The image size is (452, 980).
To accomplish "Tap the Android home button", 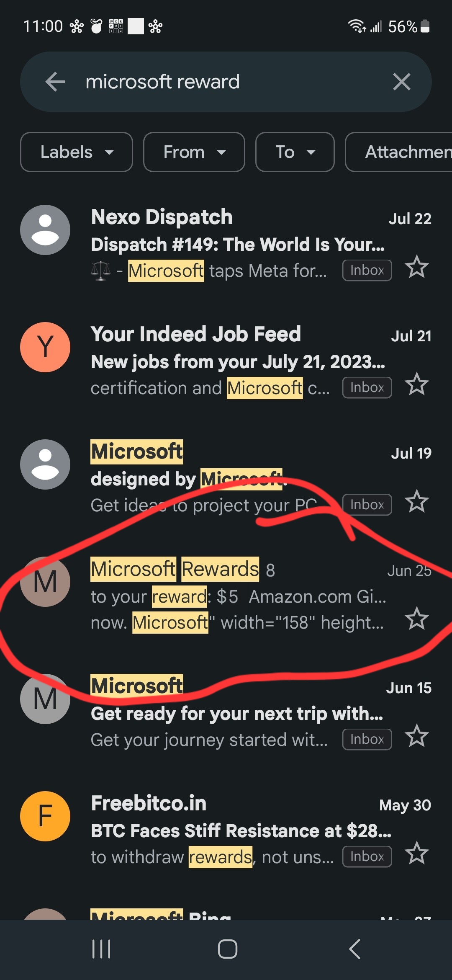I will click(227, 949).
